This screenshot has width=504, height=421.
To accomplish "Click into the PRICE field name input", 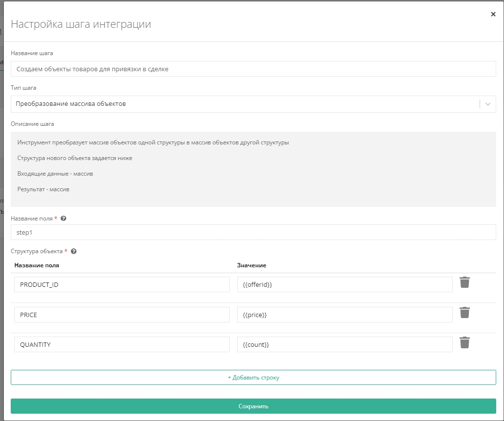I will [x=122, y=315].
